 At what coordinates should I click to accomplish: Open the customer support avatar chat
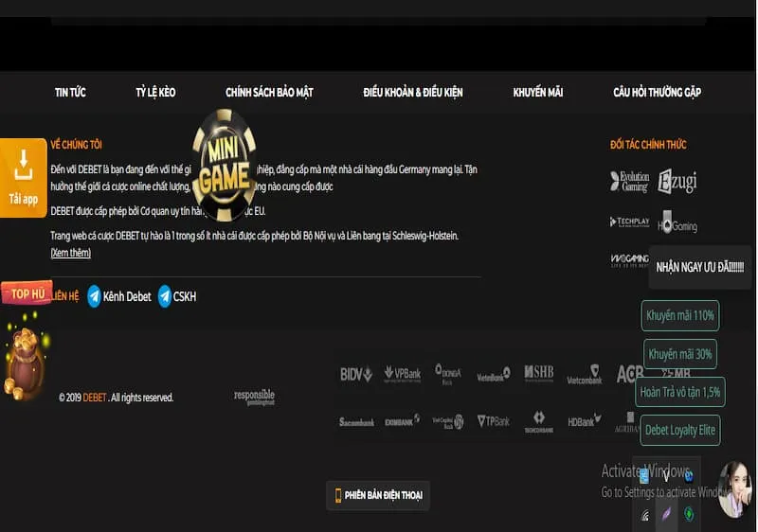tap(733, 489)
